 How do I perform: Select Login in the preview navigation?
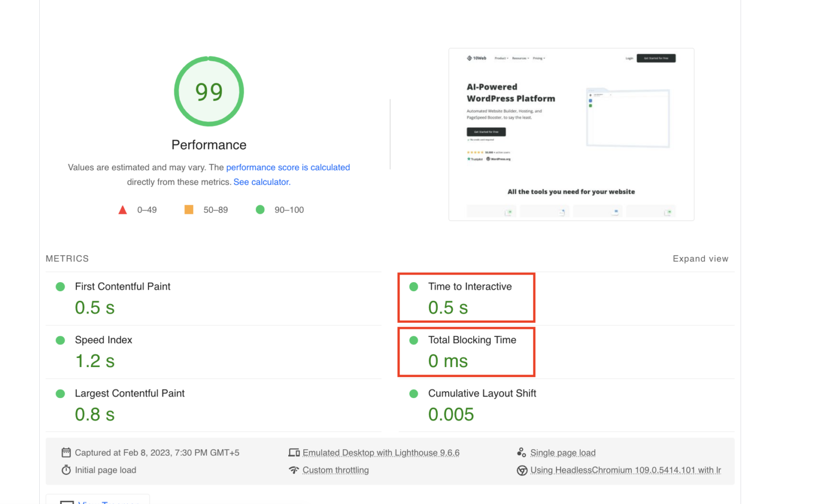pos(629,58)
